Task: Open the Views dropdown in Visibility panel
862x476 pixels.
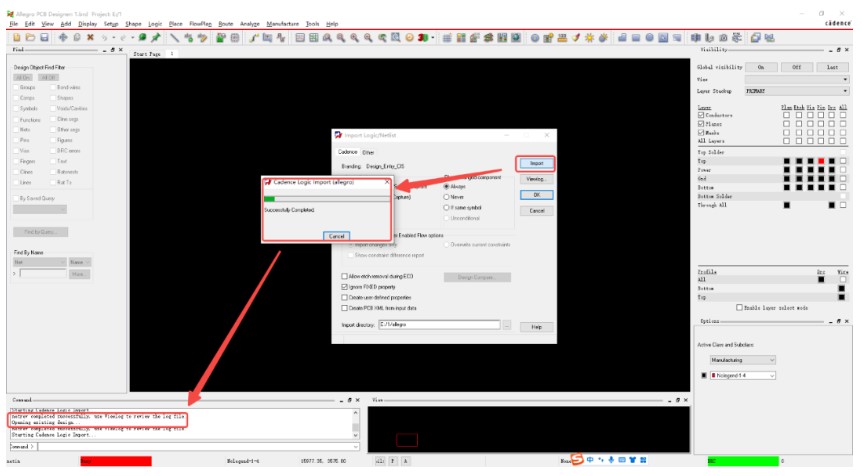Action: point(797,80)
